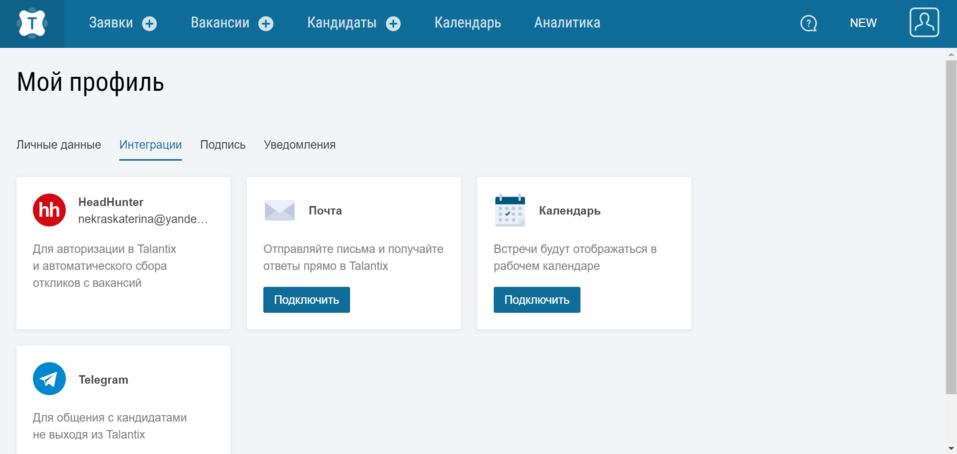Connect mail with Подключить in Почта card
The width and height of the screenshot is (957, 454).
pos(306,300)
